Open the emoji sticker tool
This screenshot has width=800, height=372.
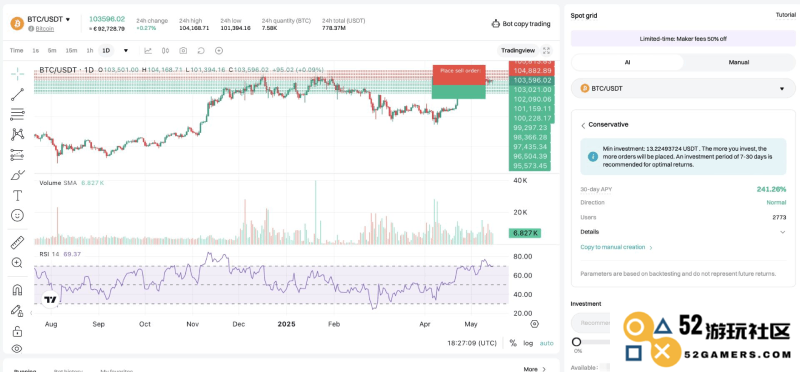17,216
